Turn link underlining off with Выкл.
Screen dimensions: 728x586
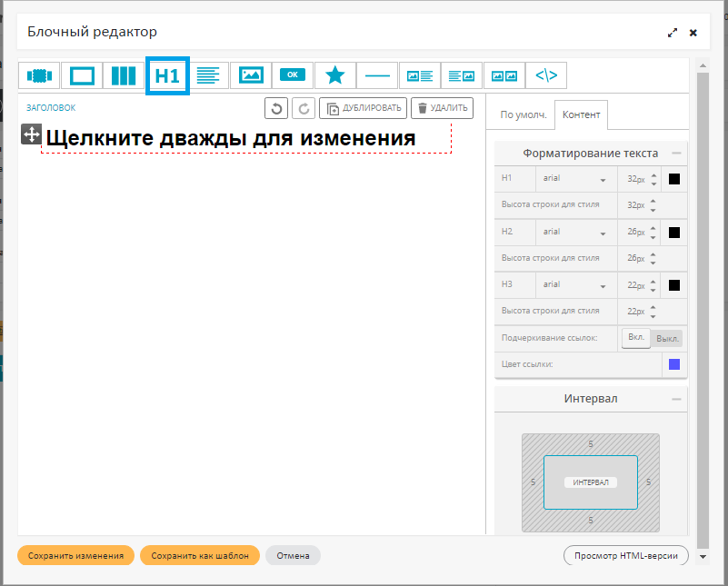pos(667,338)
